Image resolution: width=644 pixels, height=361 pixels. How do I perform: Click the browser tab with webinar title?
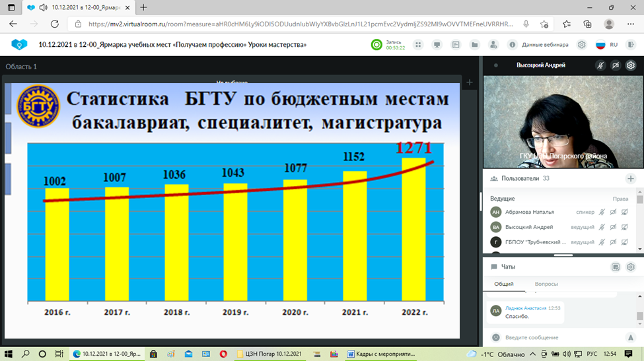(x=79, y=7)
